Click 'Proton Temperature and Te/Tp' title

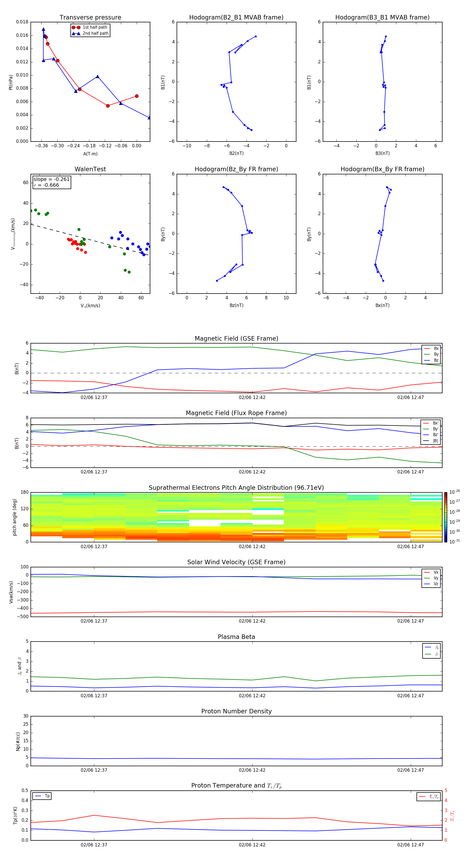tap(236, 786)
